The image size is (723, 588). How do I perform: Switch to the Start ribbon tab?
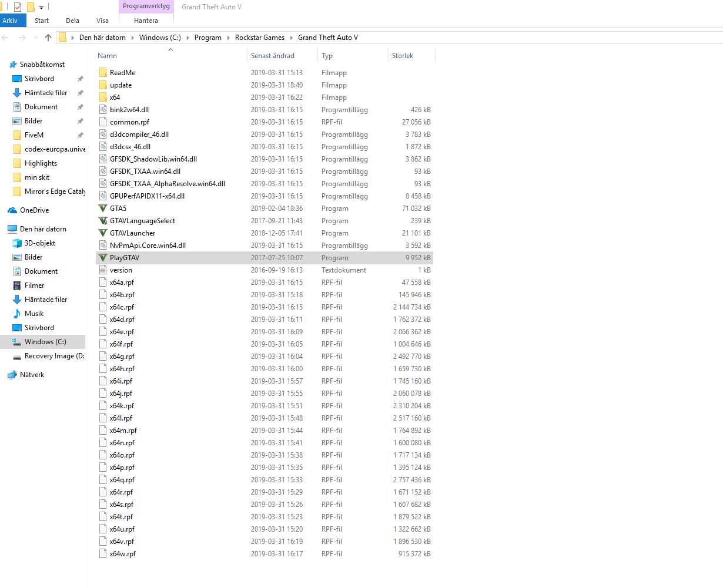pos(42,21)
